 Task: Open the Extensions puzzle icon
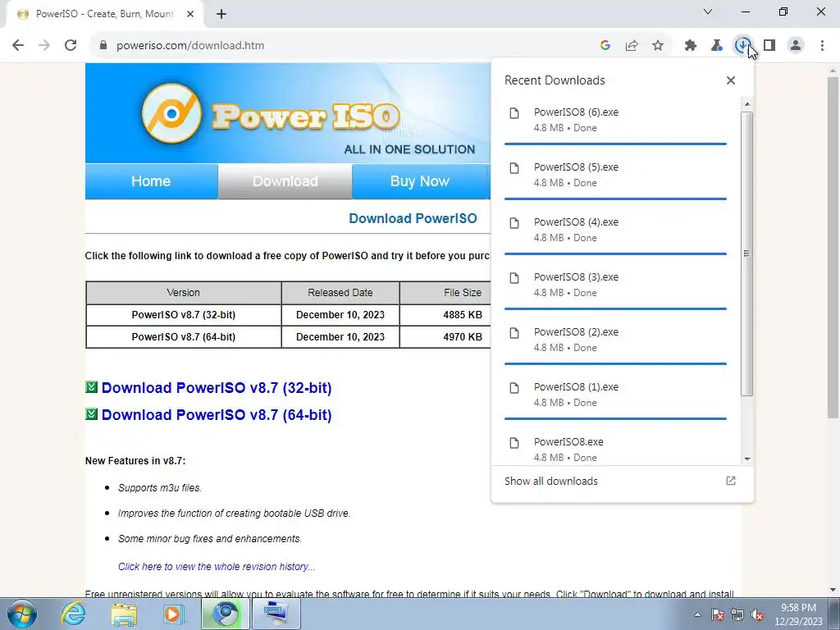(x=691, y=46)
